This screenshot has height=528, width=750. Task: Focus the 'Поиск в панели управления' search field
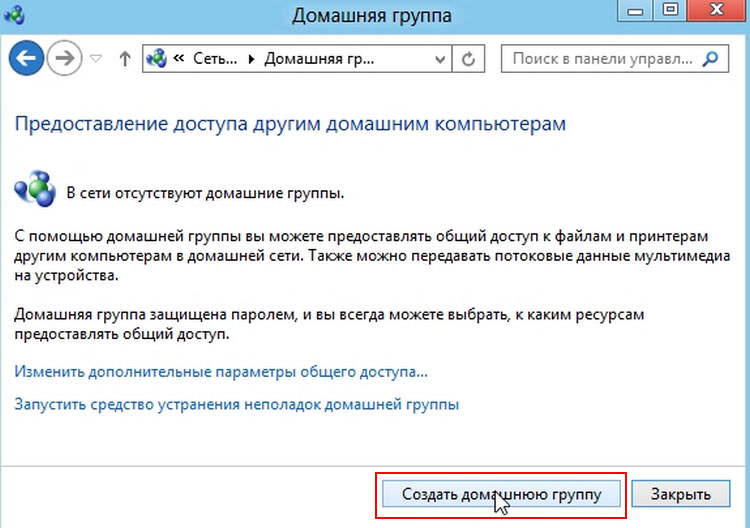pos(602,59)
